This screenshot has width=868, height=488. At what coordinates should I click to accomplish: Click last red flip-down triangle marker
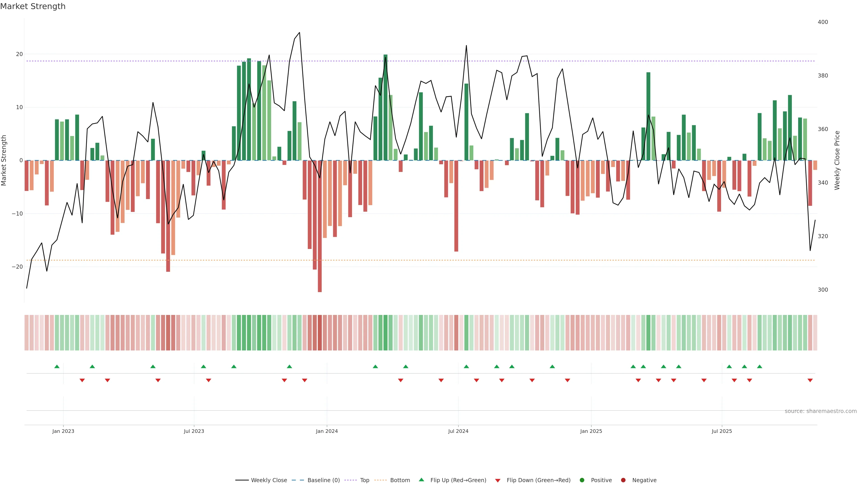(x=810, y=380)
